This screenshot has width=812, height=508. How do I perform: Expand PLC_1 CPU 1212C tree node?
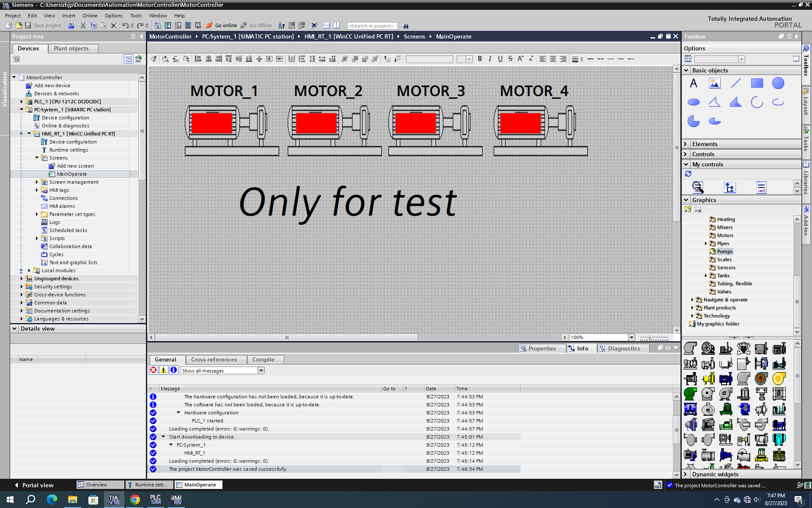click(x=22, y=102)
